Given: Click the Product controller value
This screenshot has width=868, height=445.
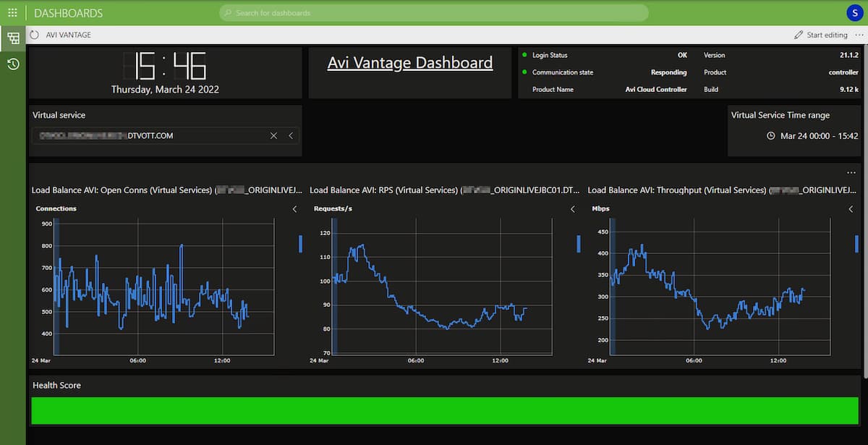Looking at the screenshot, I should pyautogui.click(x=843, y=72).
